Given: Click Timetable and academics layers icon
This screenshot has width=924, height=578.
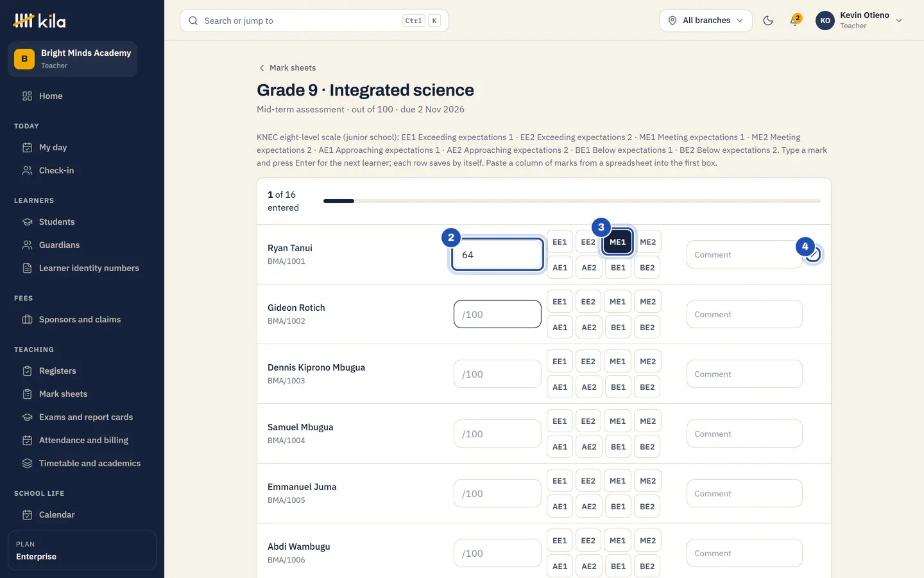Looking at the screenshot, I should (x=27, y=463).
